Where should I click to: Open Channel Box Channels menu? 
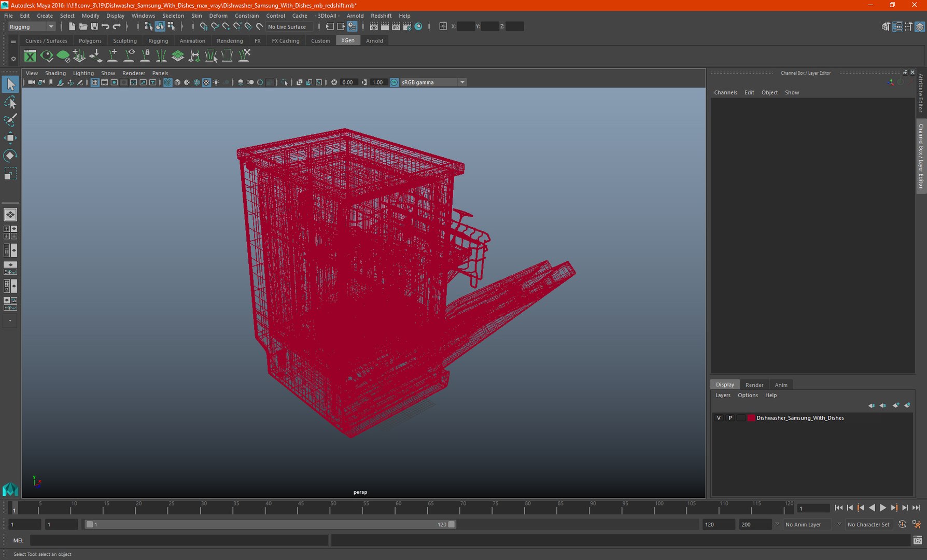tap(725, 92)
